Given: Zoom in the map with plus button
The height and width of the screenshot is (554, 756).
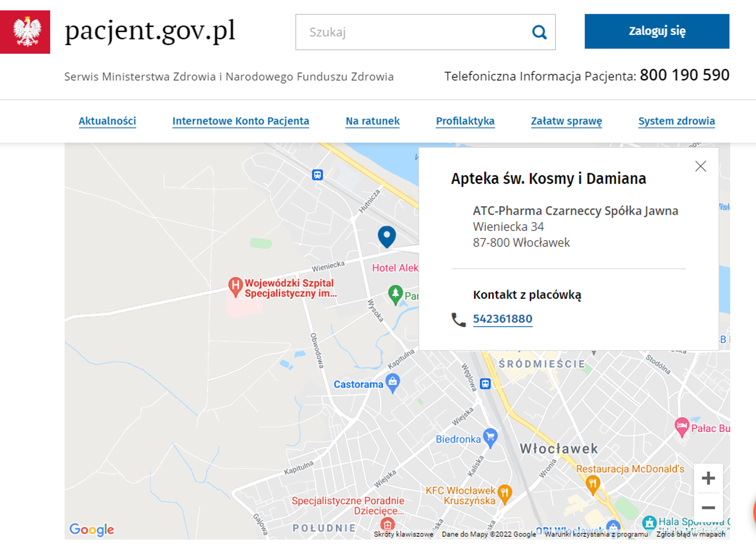Looking at the screenshot, I should 709,478.
